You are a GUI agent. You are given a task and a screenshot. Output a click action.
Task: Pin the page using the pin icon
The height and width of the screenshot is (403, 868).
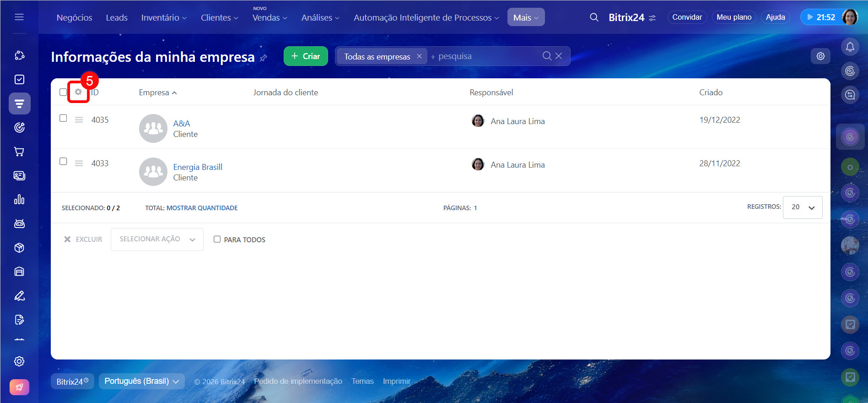[264, 58]
